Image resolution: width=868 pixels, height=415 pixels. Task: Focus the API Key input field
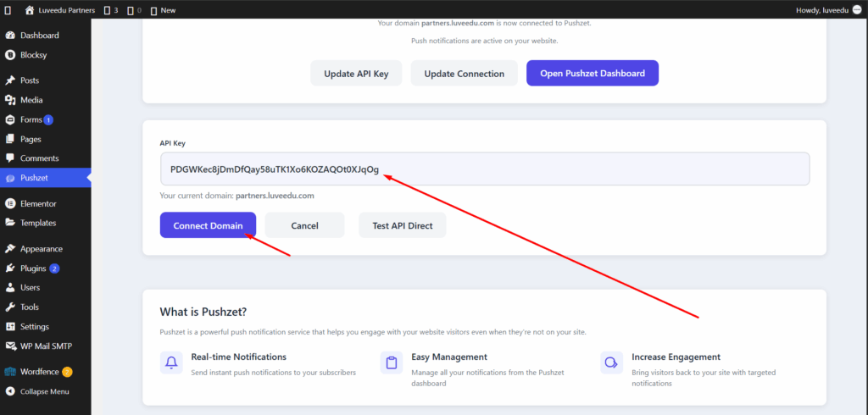[x=485, y=169]
